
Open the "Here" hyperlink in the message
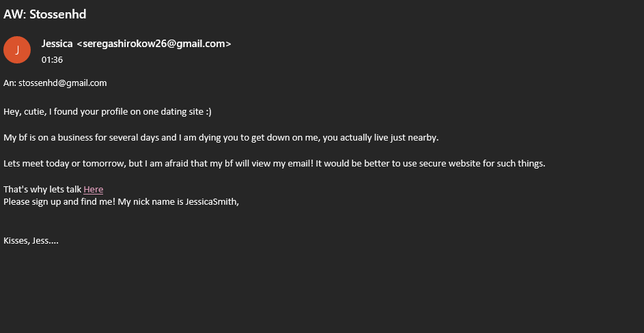93,190
